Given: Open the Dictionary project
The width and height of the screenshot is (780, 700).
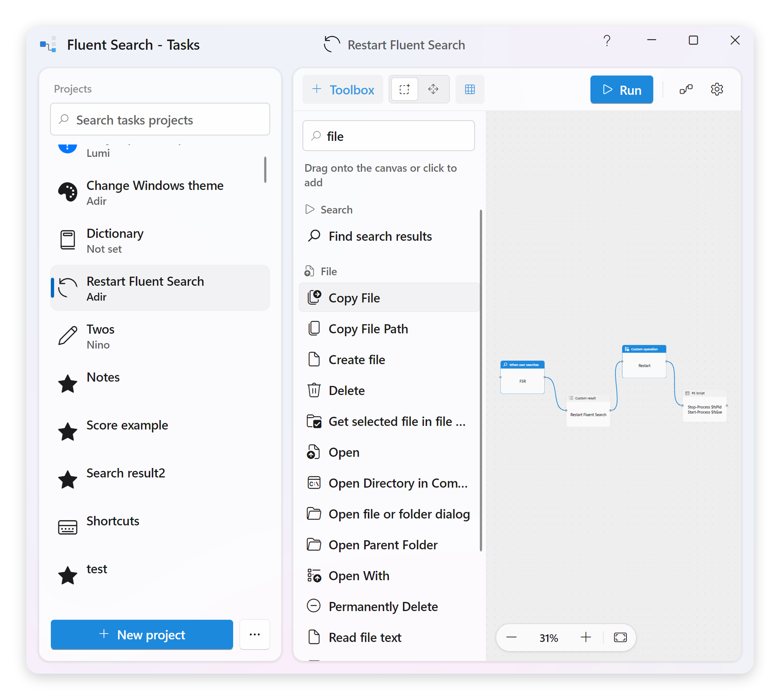Looking at the screenshot, I should pos(160,240).
